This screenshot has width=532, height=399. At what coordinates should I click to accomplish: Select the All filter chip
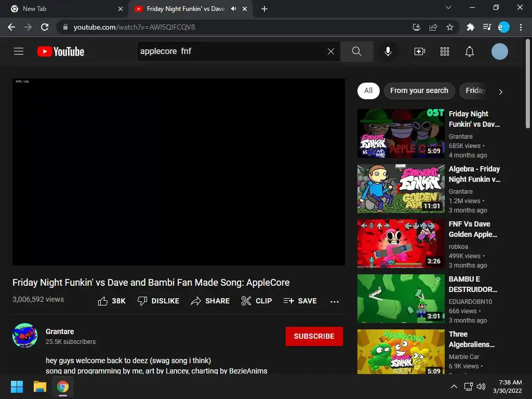click(x=368, y=90)
